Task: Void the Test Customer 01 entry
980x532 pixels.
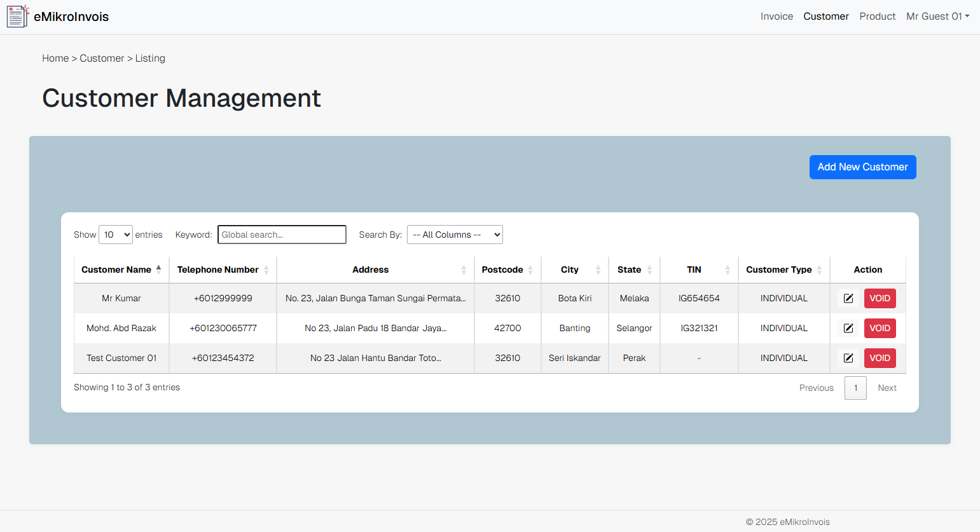Action: pyautogui.click(x=880, y=358)
